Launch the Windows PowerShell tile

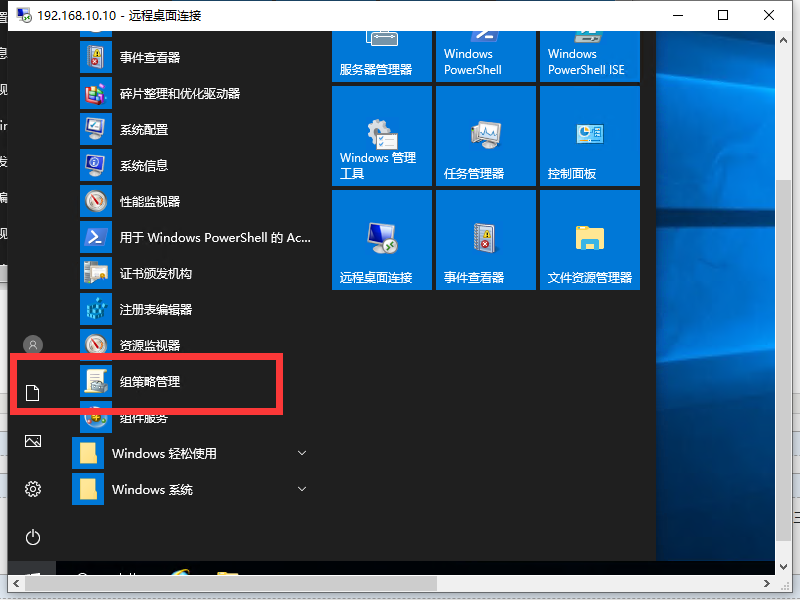(x=486, y=56)
